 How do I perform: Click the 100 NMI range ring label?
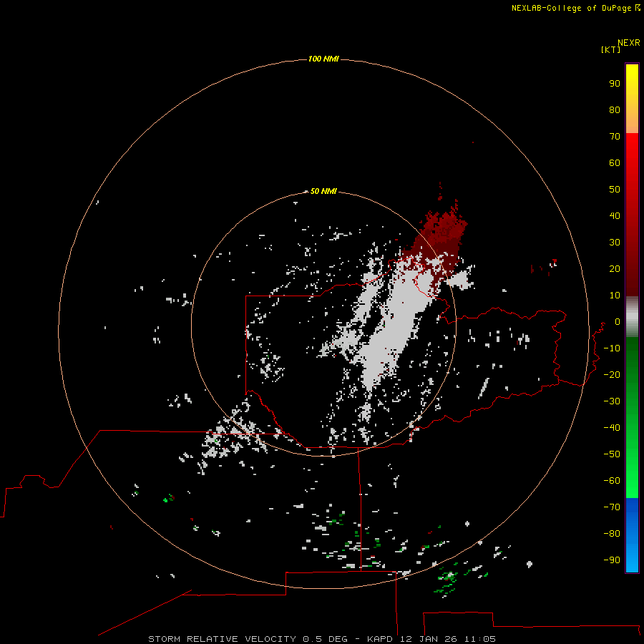323,59
